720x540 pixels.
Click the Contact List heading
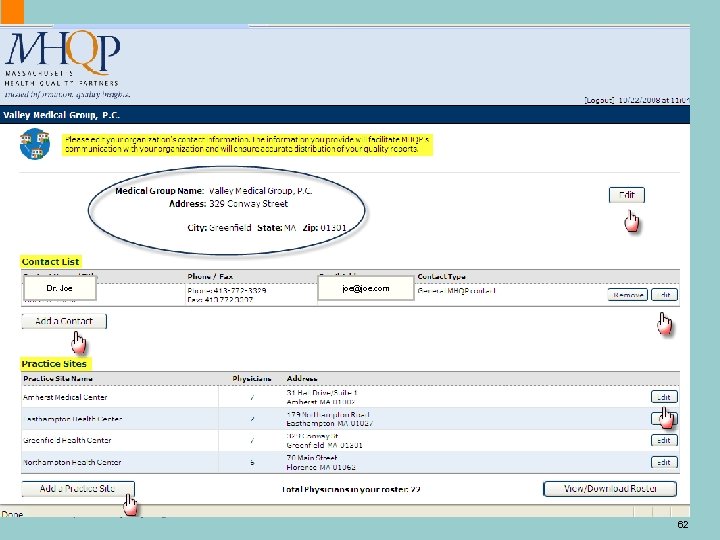click(x=51, y=262)
